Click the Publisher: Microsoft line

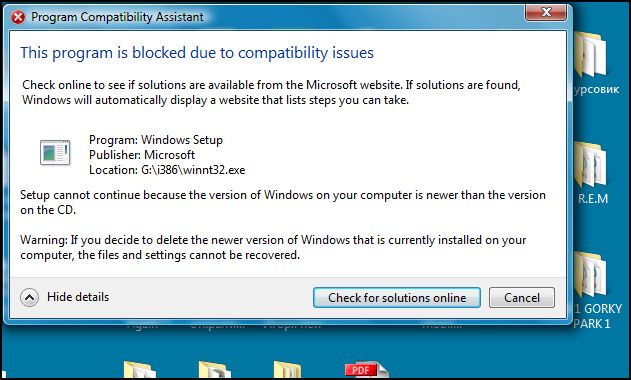[x=142, y=155]
